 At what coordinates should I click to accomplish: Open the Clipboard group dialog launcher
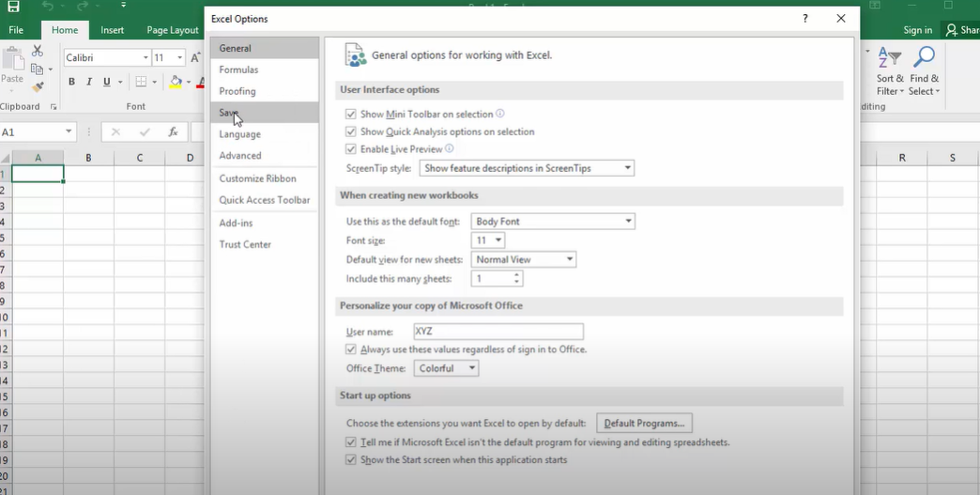[54, 107]
